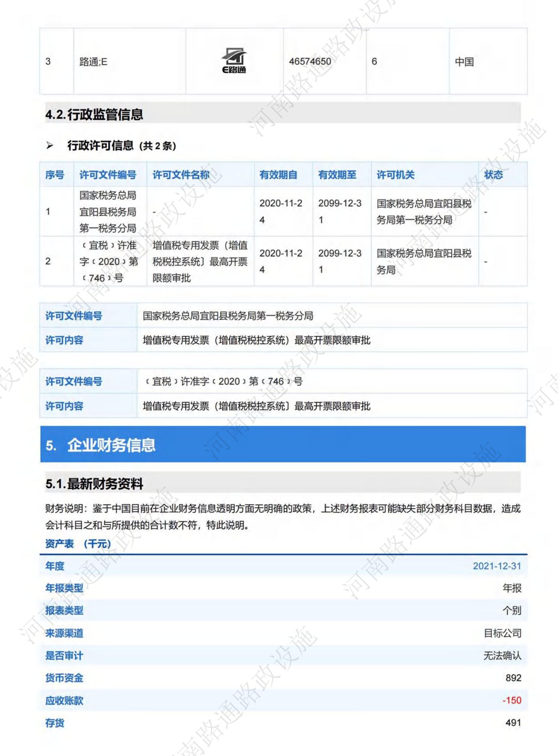Screen dimensions: 558x756
Task: Click the 状态 column header
Action: point(494,175)
